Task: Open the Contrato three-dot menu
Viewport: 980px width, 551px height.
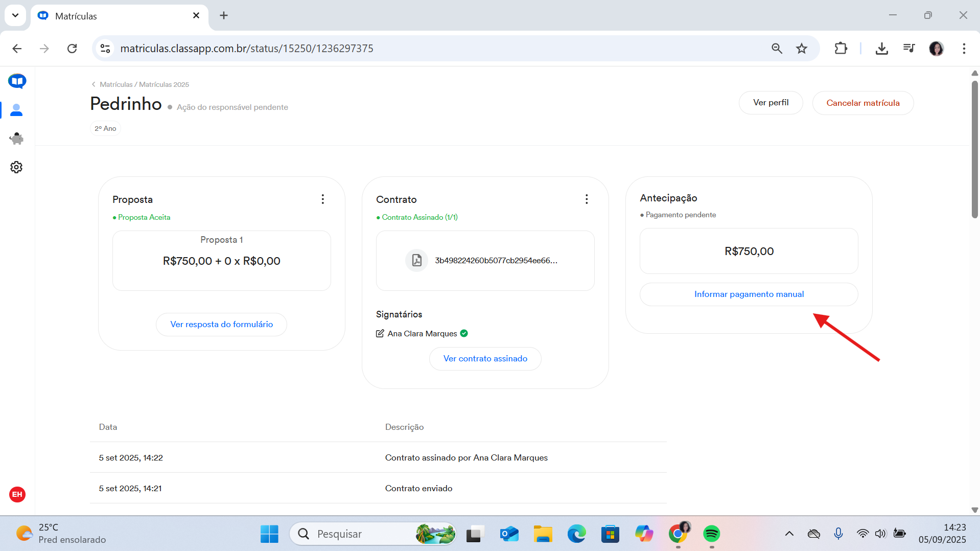Action: pyautogui.click(x=587, y=199)
